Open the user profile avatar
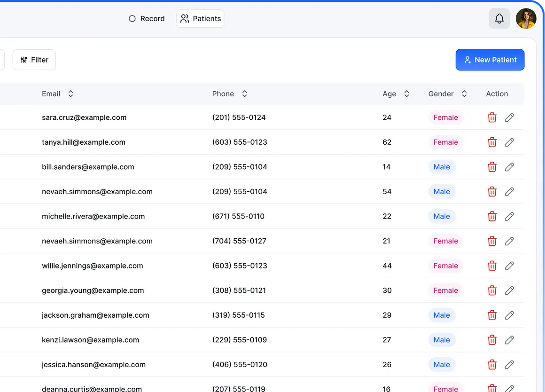 coord(526,19)
